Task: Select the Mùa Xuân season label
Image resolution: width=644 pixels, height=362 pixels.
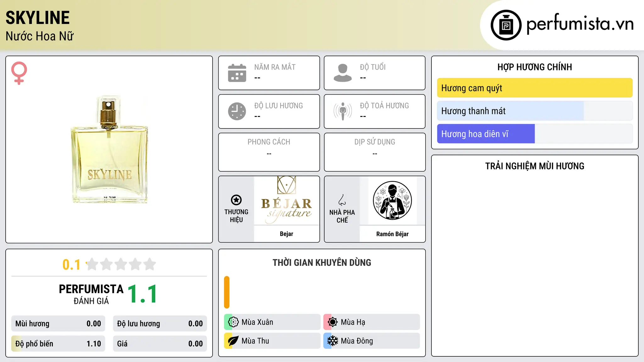Action: click(x=257, y=322)
